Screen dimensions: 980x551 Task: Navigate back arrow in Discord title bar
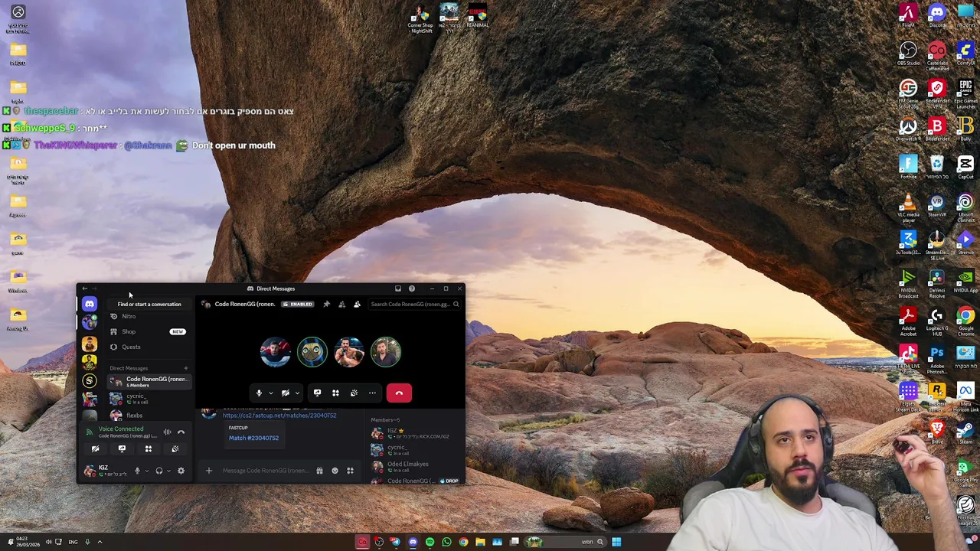click(85, 289)
